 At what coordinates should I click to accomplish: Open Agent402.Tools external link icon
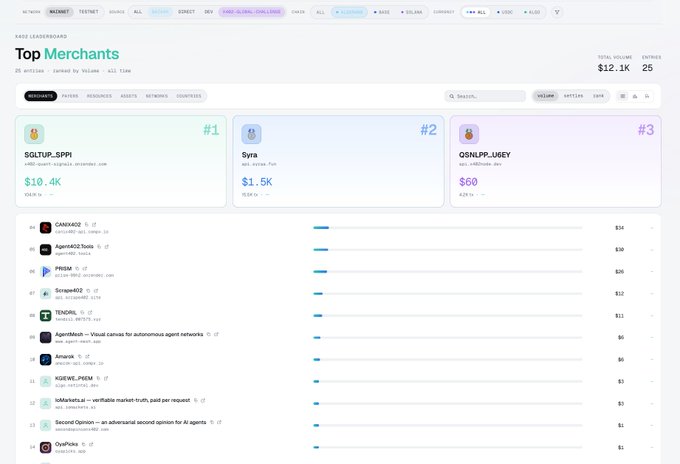[x=107, y=246]
